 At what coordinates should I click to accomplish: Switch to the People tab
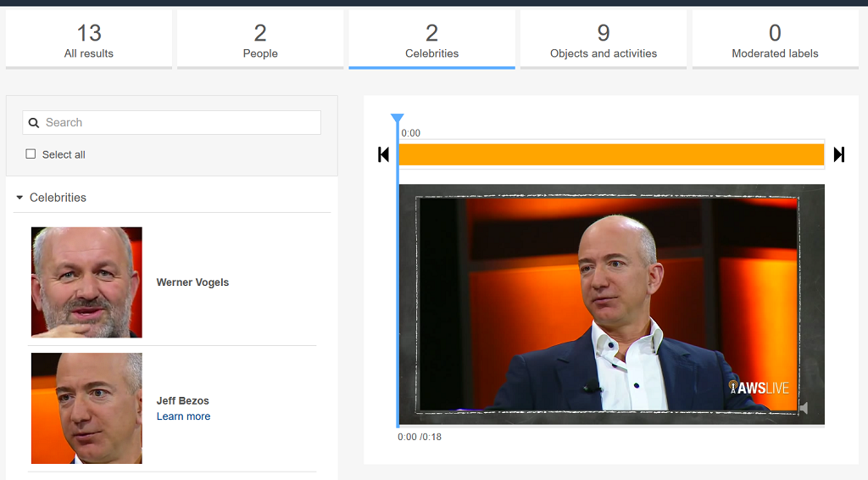click(x=260, y=40)
